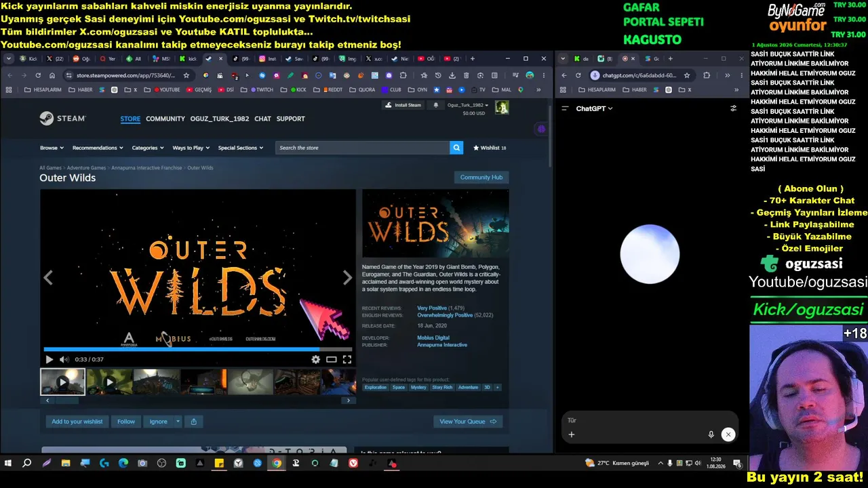Expand the Categories dropdown
The height and width of the screenshot is (488, 868).
(x=148, y=148)
